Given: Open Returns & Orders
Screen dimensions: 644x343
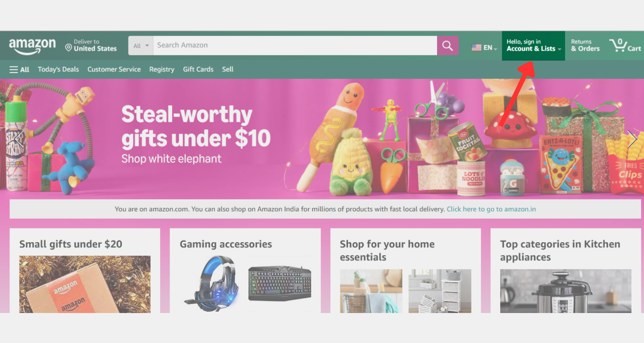Looking at the screenshot, I should pyautogui.click(x=585, y=45).
